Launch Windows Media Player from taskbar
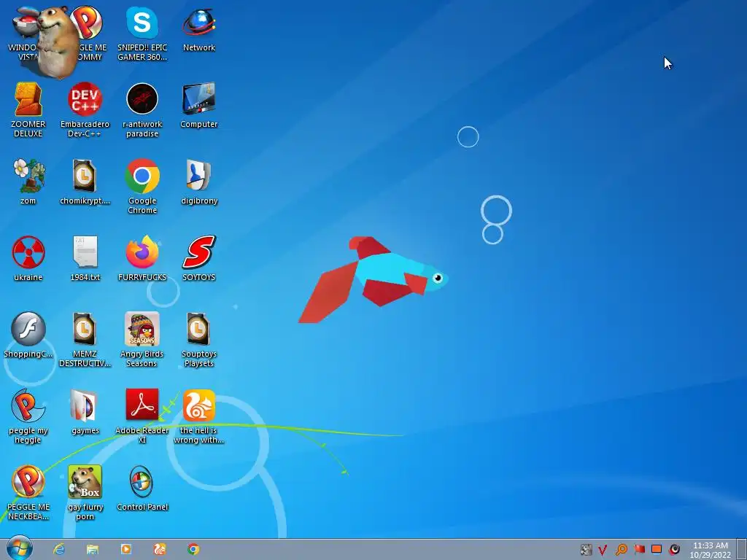The height and width of the screenshot is (560, 747). (x=125, y=549)
